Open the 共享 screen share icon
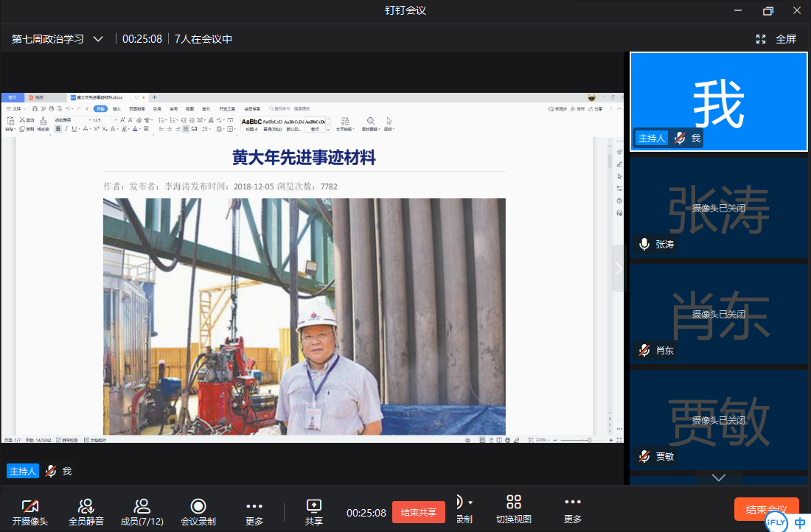This screenshot has height=532, width=811. [x=313, y=510]
